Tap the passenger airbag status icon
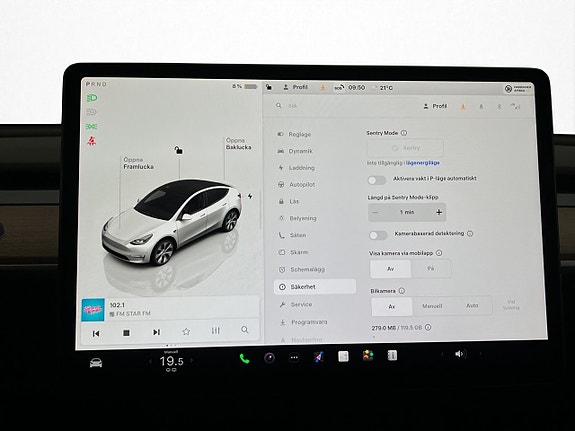This screenshot has height=431, width=575. (x=518, y=89)
